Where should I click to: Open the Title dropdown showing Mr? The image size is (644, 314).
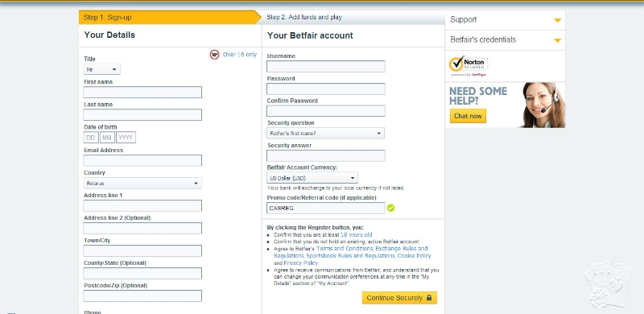point(102,69)
